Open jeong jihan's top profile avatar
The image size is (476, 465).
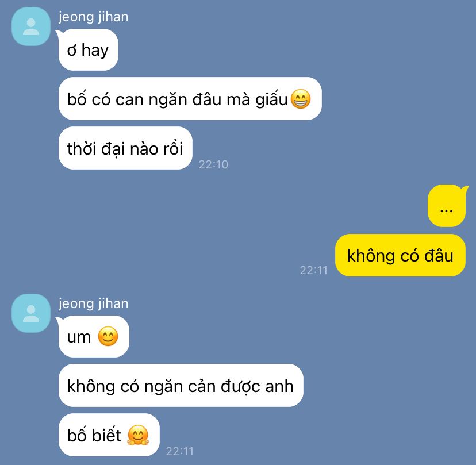[x=31, y=26]
